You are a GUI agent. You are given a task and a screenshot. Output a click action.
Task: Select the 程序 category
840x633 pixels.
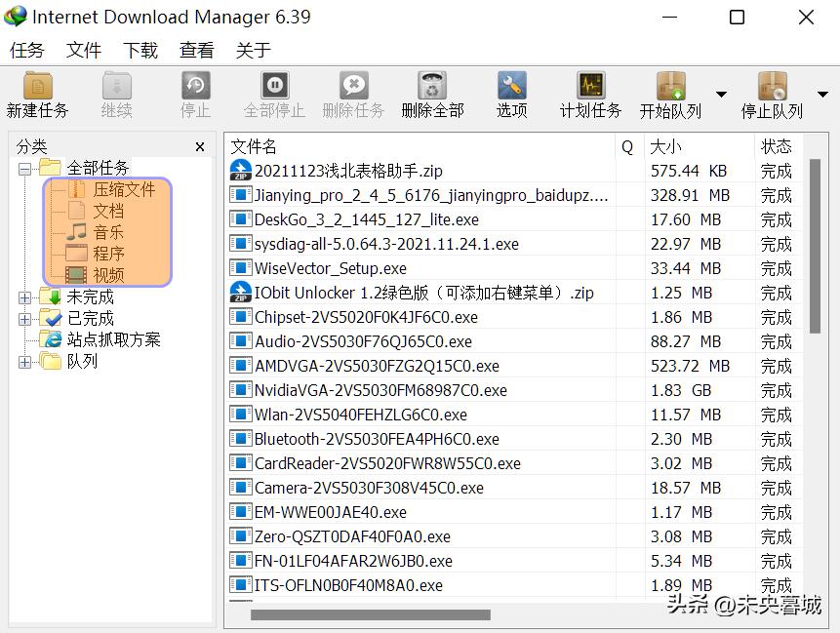[108, 254]
